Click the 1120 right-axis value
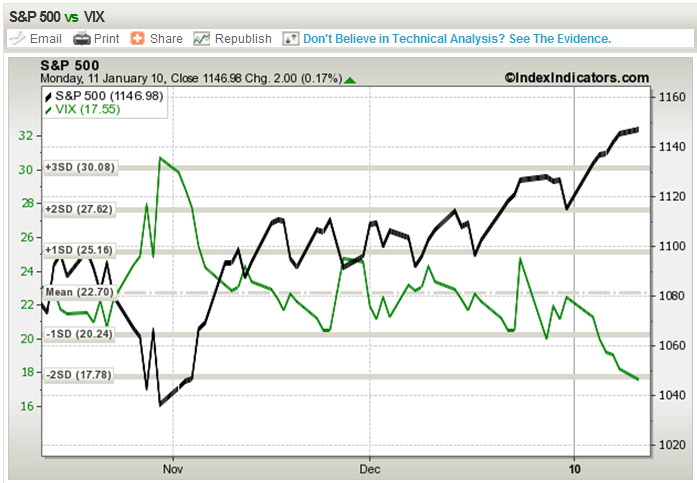Image resolution: width=697 pixels, height=483 pixels. click(x=672, y=196)
